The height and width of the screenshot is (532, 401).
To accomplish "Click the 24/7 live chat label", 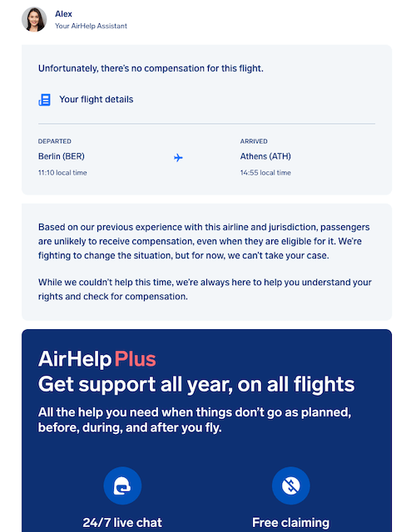I will click(122, 523).
